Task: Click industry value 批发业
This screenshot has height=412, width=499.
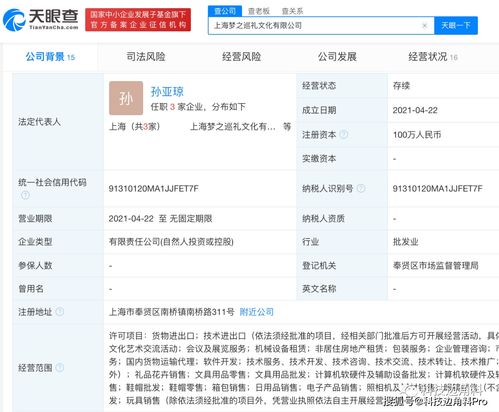Action: click(406, 242)
